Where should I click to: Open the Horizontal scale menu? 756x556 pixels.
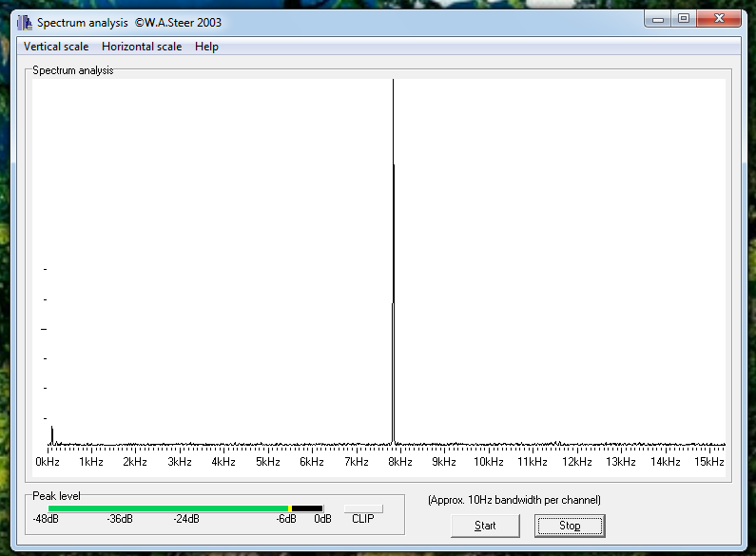(x=142, y=47)
